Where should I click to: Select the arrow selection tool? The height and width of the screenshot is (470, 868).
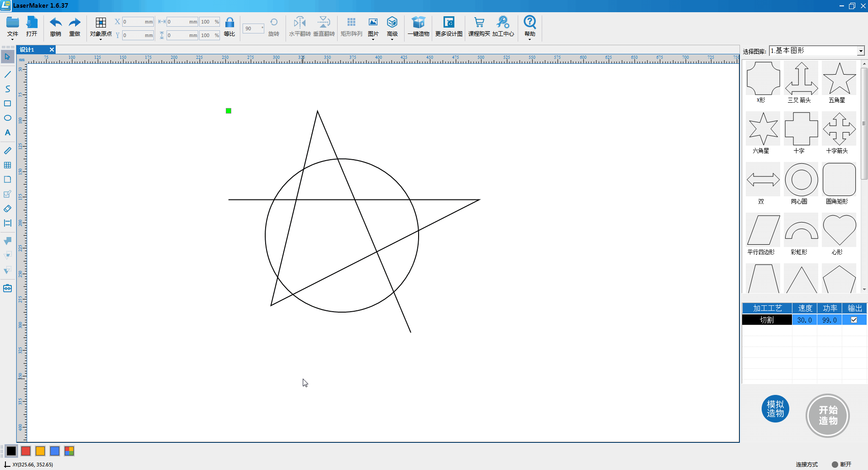7,57
